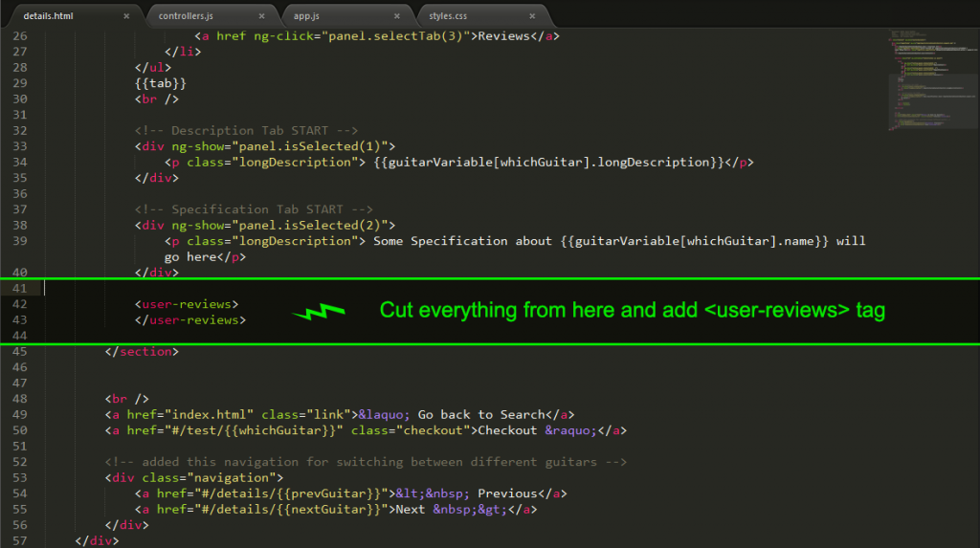This screenshot has height=548, width=980.
Task: Click the final </div> on line 57
Action: [97, 540]
